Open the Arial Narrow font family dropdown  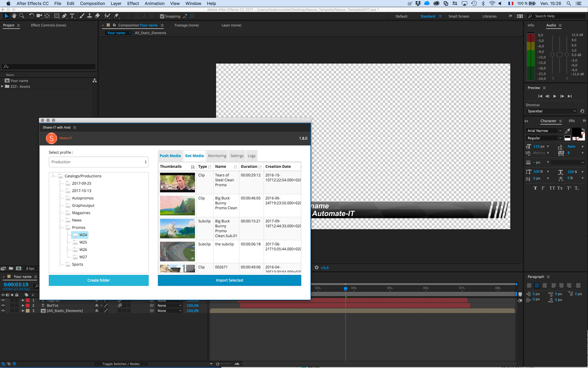pos(544,131)
